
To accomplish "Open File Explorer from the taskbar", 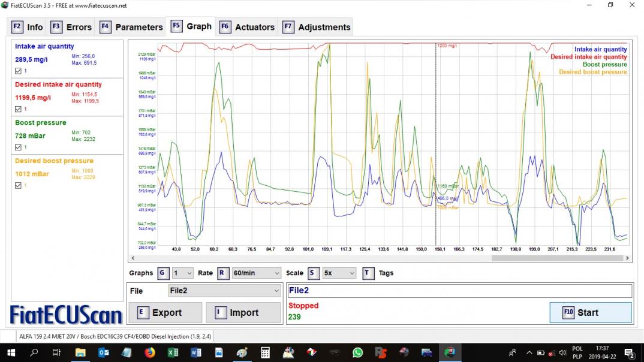I will click(80, 353).
